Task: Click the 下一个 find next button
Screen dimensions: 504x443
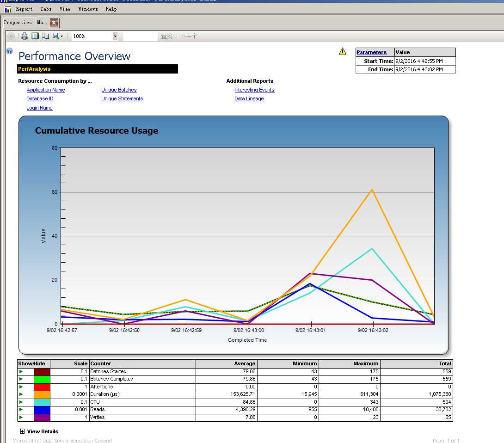Action: pyautogui.click(x=189, y=37)
